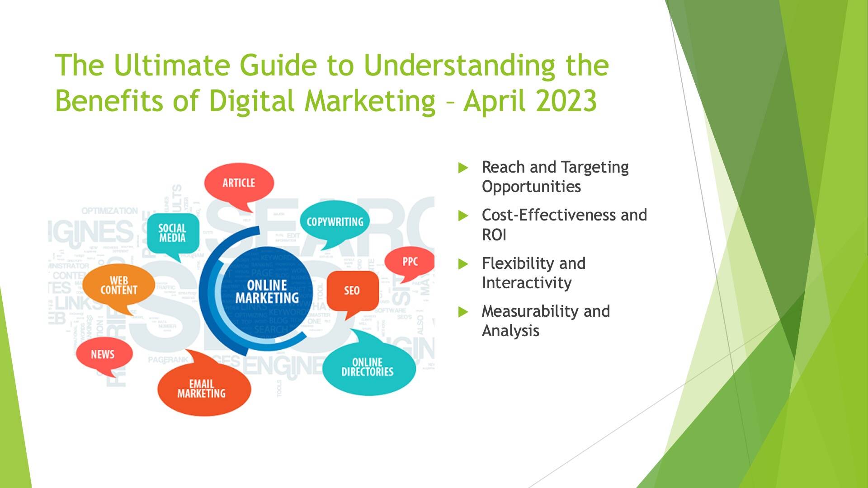Click the red NEWS bubble
868x488 pixels.
pyautogui.click(x=104, y=356)
